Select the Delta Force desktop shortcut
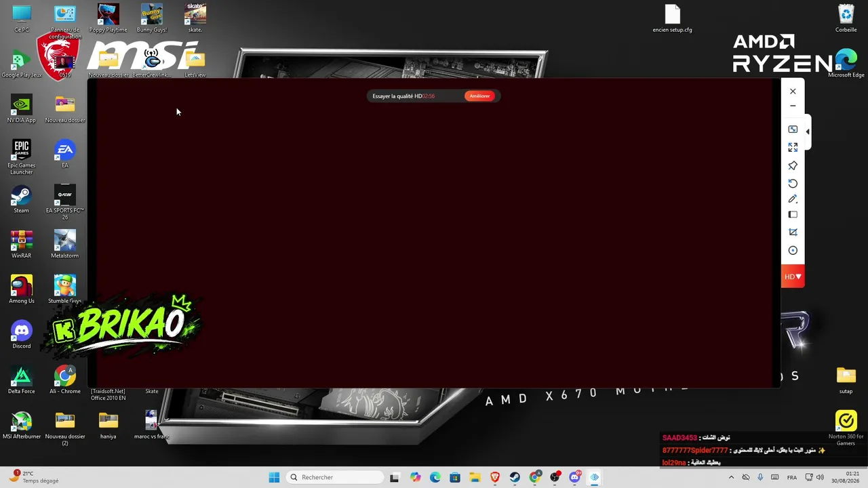Viewport: 868px width, 488px height. point(22,380)
